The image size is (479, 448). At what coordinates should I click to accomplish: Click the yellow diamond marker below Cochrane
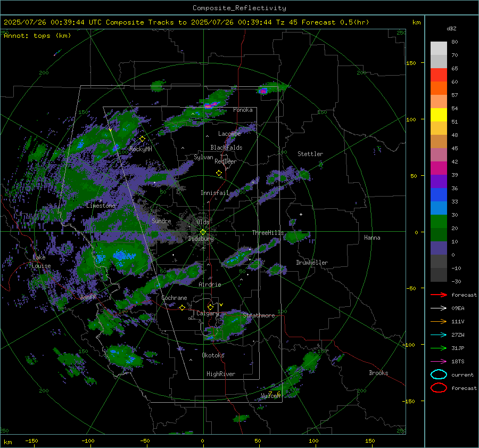click(x=182, y=308)
